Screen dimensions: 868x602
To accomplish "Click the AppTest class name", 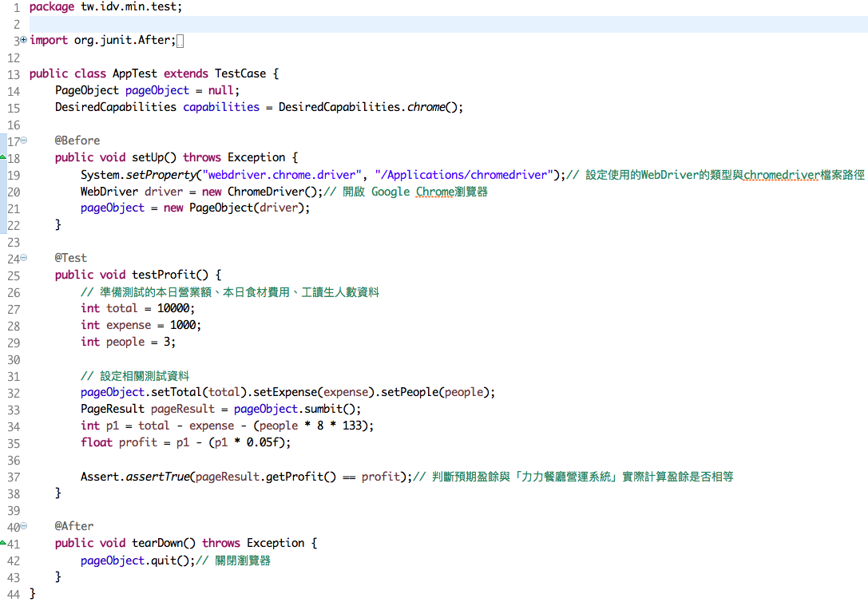I will 135,73.
